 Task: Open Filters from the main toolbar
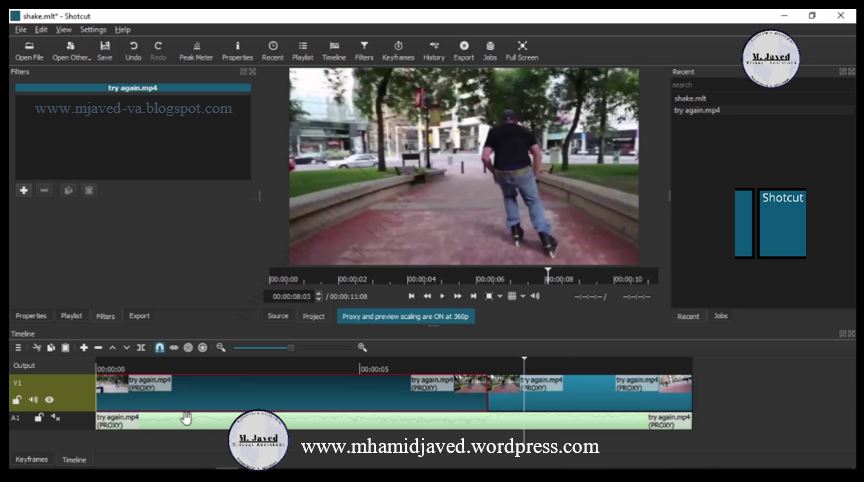pyautogui.click(x=364, y=51)
